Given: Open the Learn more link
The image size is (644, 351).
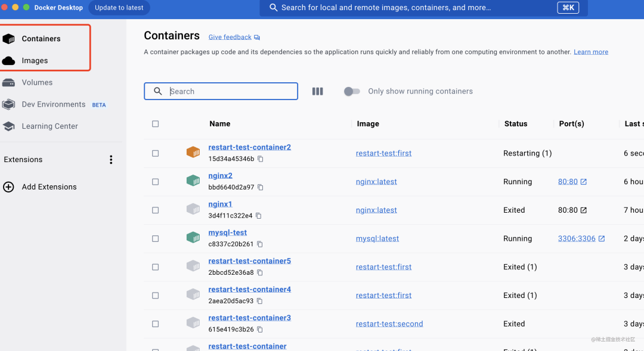Looking at the screenshot, I should click(591, 52).
